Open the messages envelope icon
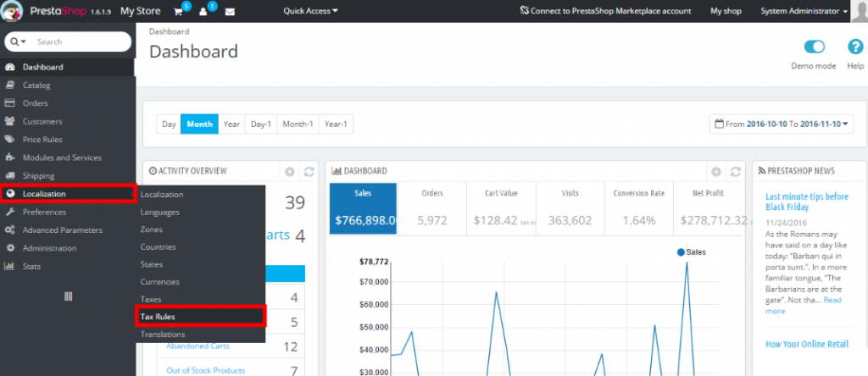 (230, 12)
